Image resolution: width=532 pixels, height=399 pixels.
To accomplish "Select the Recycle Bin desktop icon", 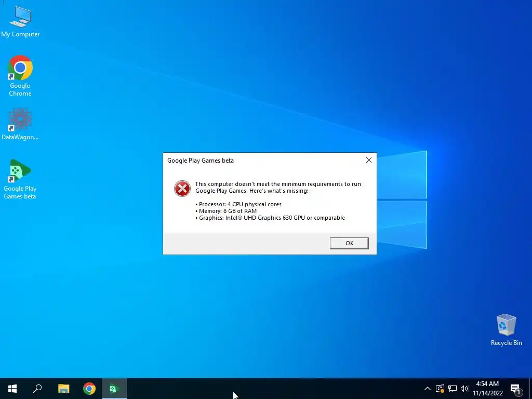I will (506, 329).
